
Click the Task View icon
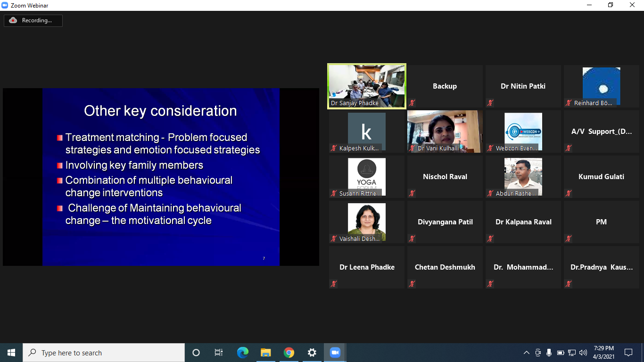click(219, 353)
